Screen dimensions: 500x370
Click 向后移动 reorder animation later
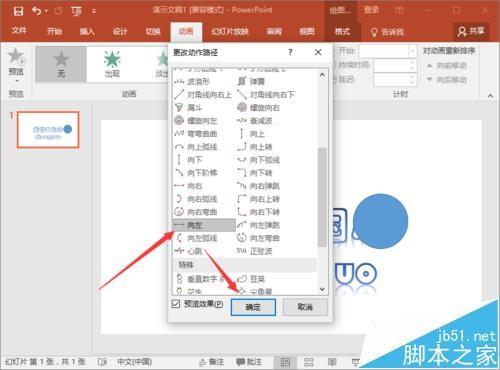(x=447, y=80)
